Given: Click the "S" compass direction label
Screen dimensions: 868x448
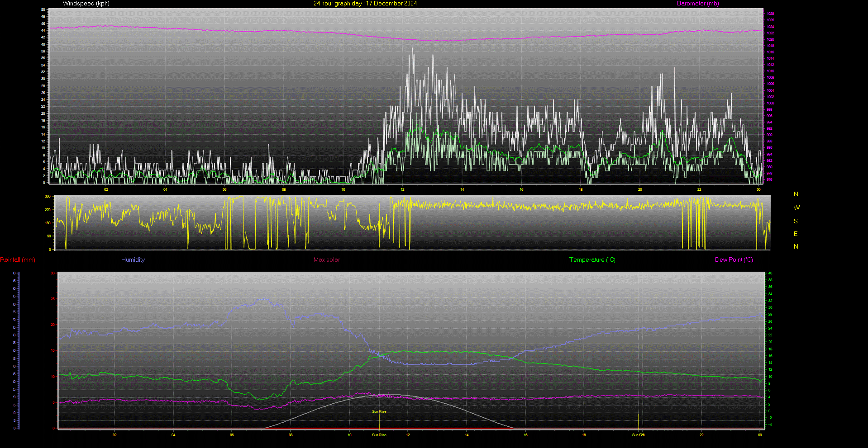Looking at the screenshot, I should 796,222.
